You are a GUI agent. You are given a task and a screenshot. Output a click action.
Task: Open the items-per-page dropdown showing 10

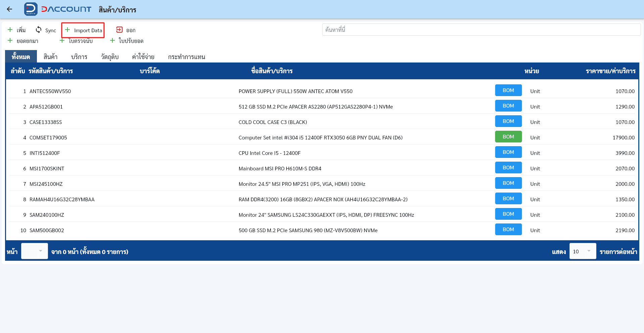point(583,251)
